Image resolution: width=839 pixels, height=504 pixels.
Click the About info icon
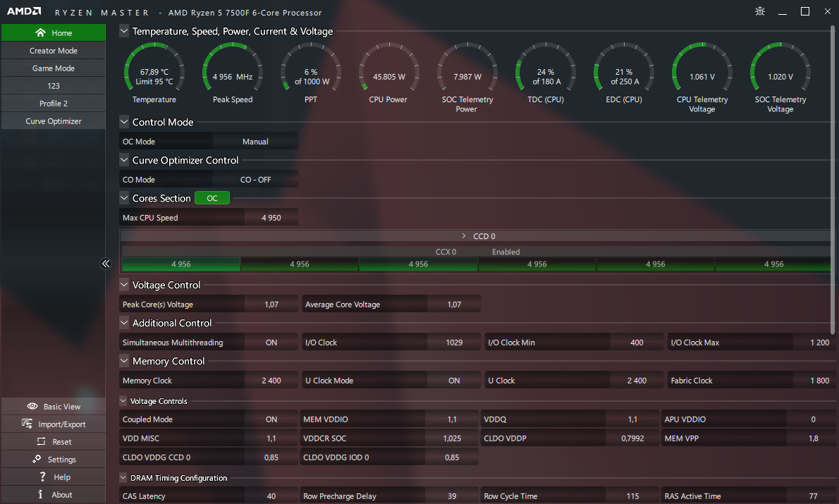[x=40, y=494]
